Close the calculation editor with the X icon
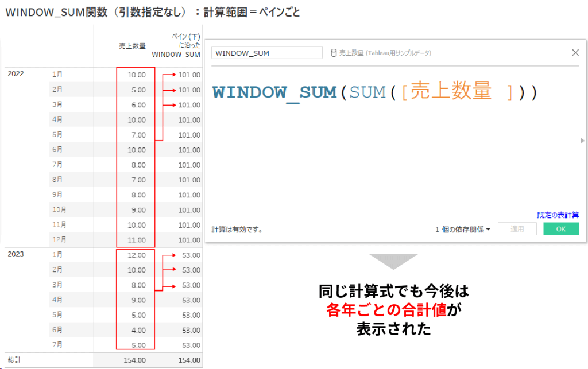 pos(575,52)
